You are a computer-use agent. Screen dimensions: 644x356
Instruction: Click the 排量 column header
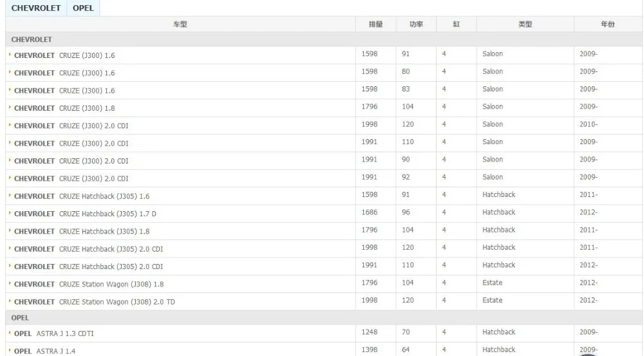(x=375, y=24)
